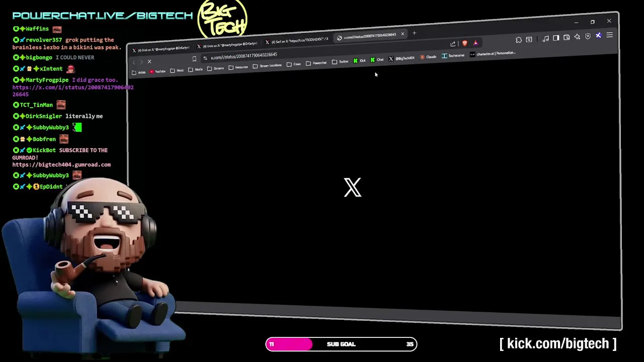Click username xIntent in chat
This screenshot has width=644, height=362.
coord(51,69)
